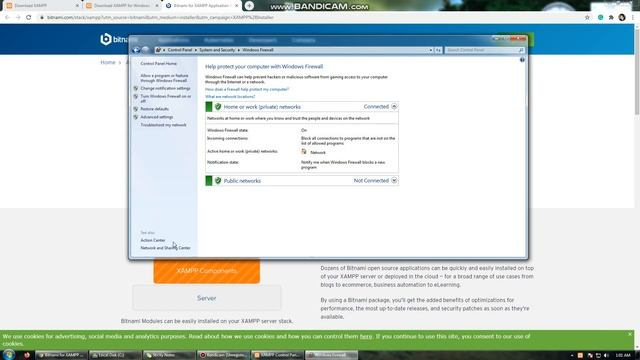
Task: Open a new Chrome tab
Action: tap(249, 6)
